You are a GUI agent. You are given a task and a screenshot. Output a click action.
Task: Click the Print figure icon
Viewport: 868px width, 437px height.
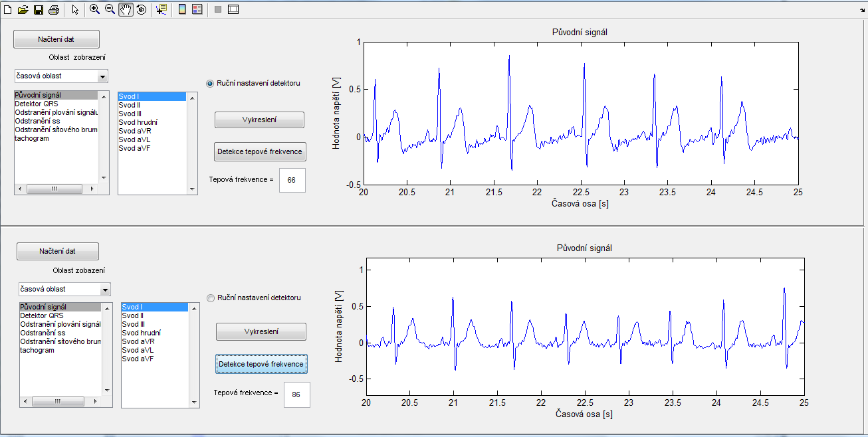pyautogui.click(x=54, y=10)
